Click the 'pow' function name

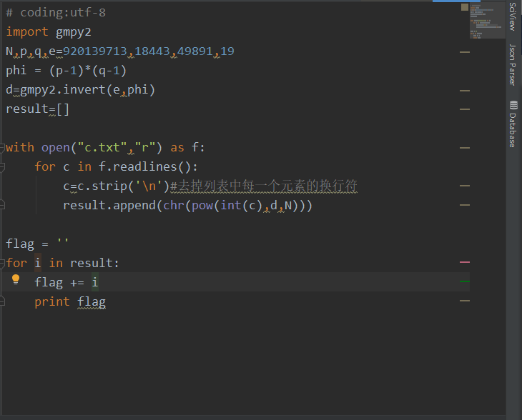[x=202, y=206]
